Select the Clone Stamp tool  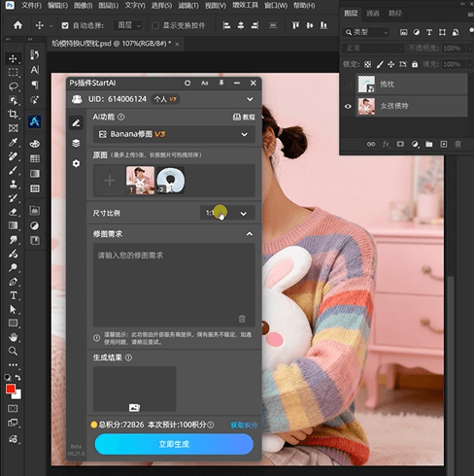[x=13, y=184]
